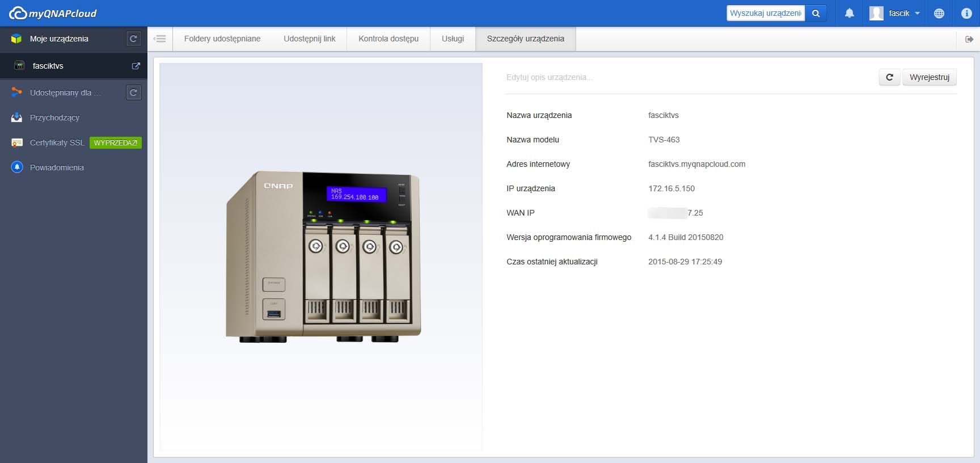Open the Usługi tab

pyautogui.click(x=453, y=39)
